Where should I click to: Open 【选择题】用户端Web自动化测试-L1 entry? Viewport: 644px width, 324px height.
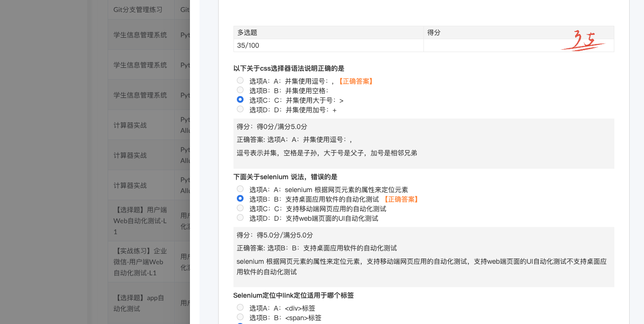point(140,221)
